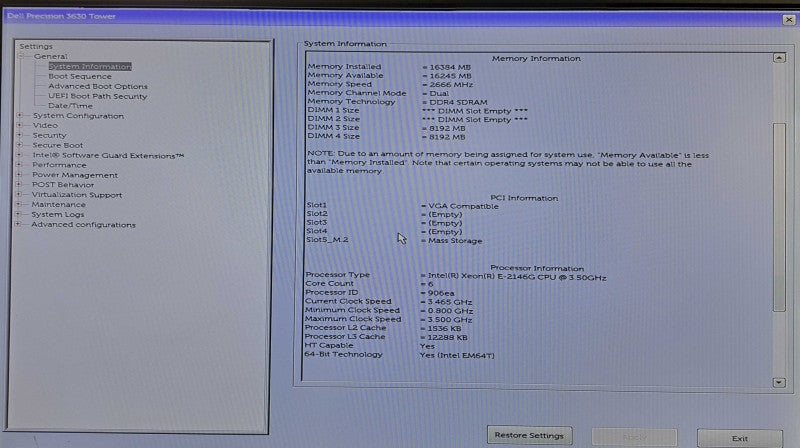Click the PCI Information heading
800x448 pixels.
point(524,197)
